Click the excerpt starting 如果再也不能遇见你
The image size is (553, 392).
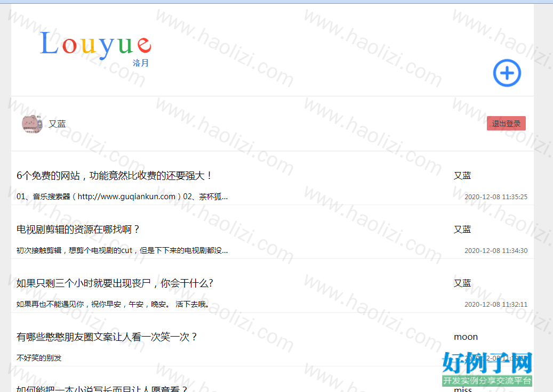click(x=113, y=304)
